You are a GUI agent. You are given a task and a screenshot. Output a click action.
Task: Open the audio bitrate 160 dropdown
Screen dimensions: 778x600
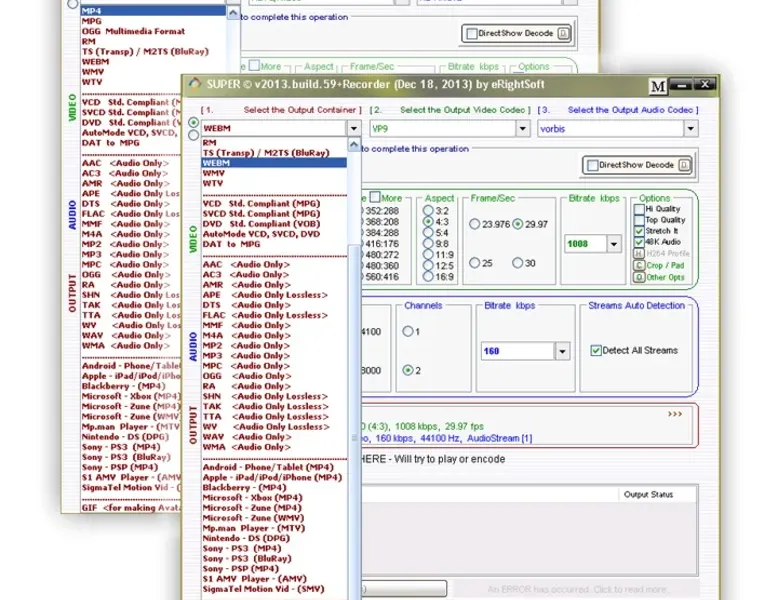pyautogui.click(x=562, y=351)
